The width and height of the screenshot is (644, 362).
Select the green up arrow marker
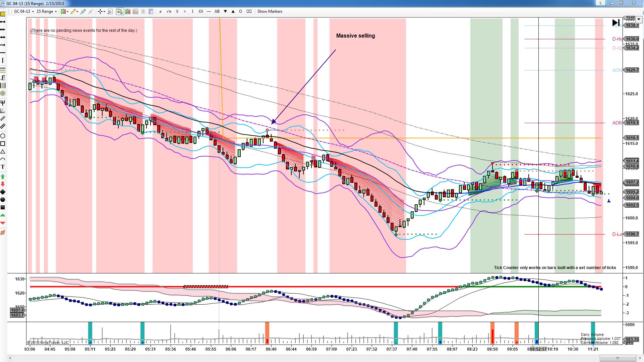coord(3,176)
